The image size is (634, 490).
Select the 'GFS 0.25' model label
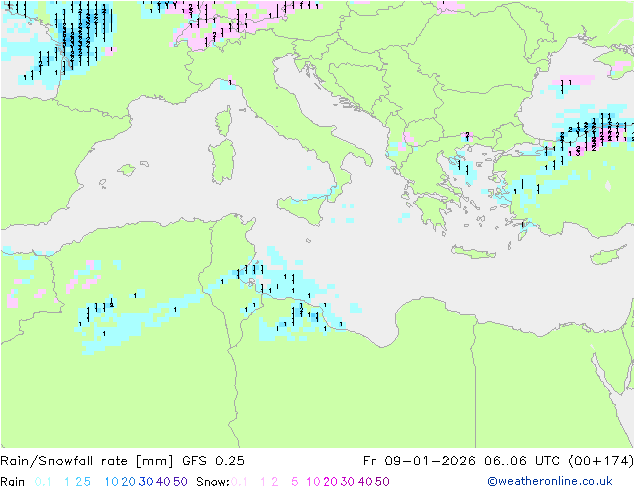pyautogui.click(x=213, y=461)
